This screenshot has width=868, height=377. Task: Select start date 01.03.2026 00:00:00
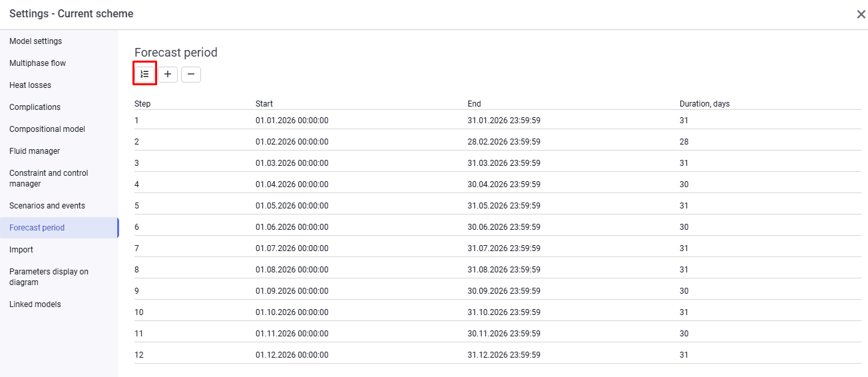click(292, 163)
